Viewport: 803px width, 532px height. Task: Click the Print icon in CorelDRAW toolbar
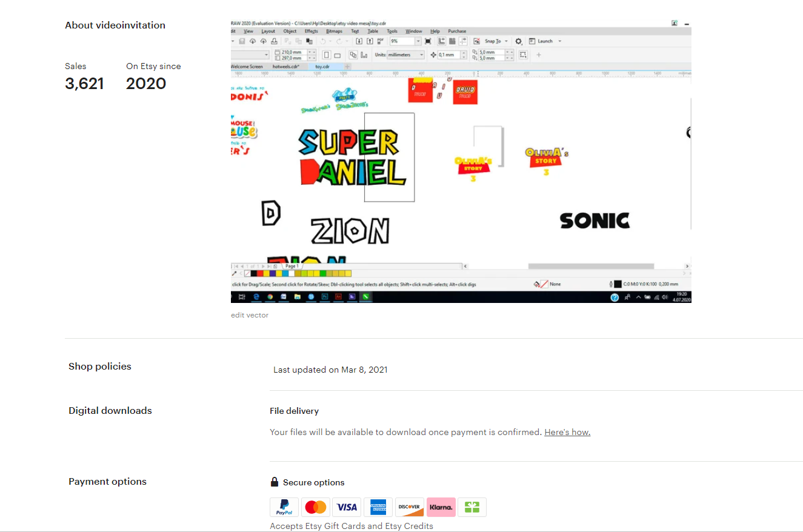[274, 41]
